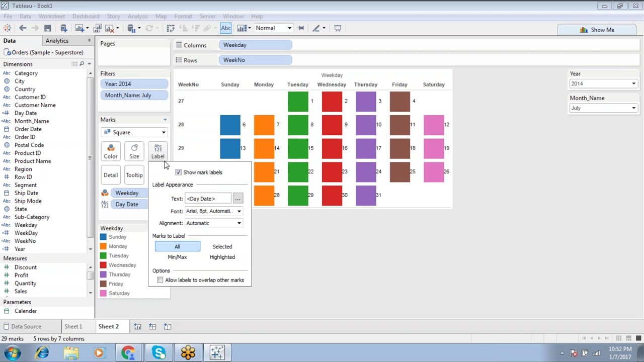Open the Marks card menu arrow
This screenshot has width=644, height=362.
[x=165, y=120]
